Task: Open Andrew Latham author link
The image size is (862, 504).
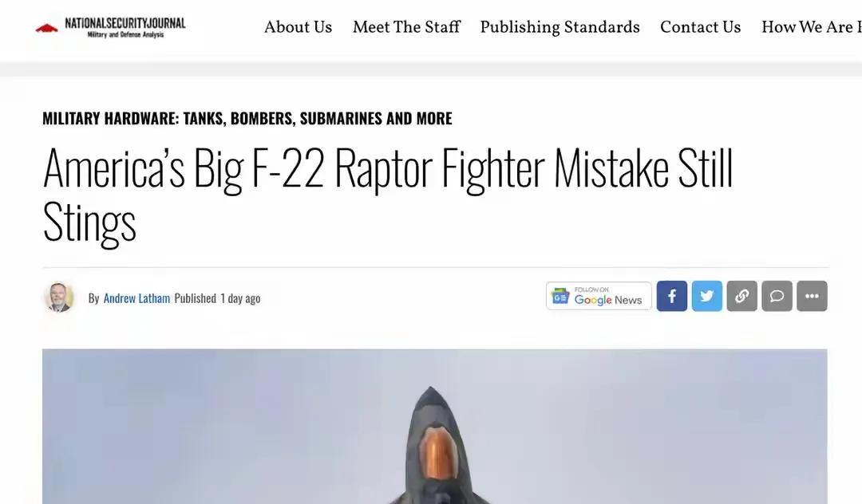Action: click(x=137, y=298)
